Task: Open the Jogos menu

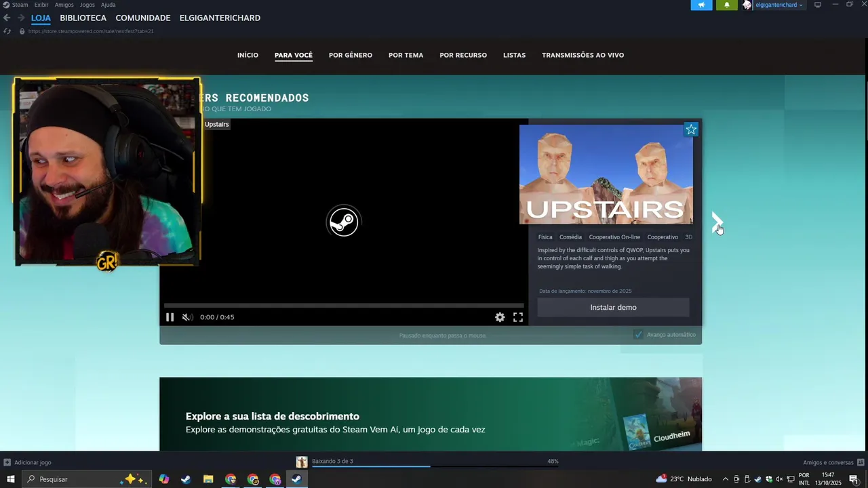Action: point(87,5)
